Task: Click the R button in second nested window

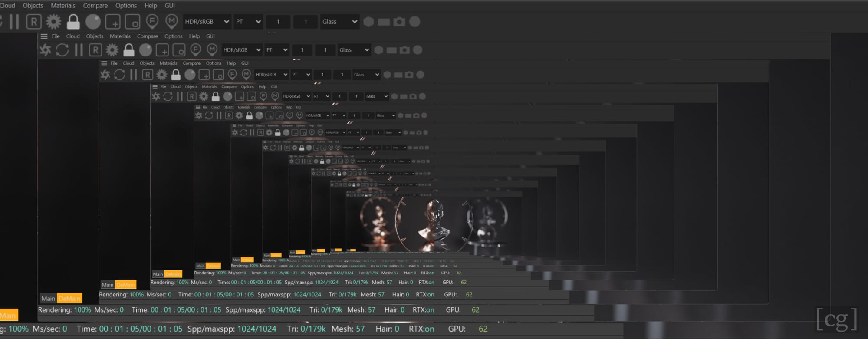Action: 95,50
